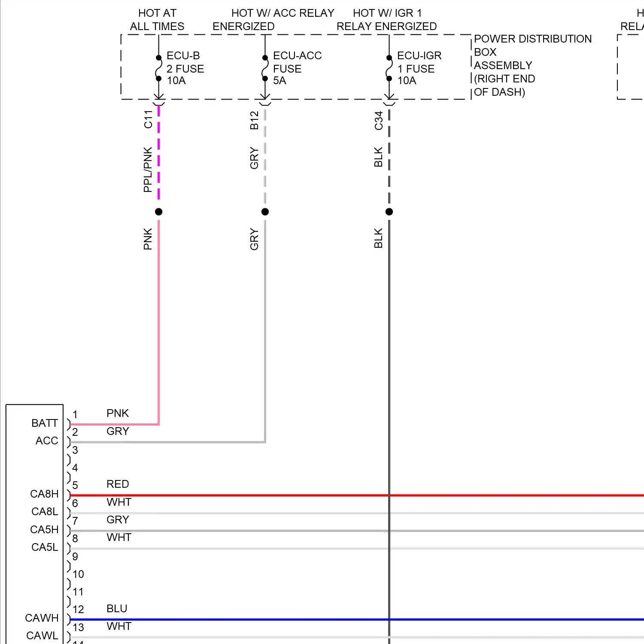
Task: Click pin number 9
Action: 75,557
